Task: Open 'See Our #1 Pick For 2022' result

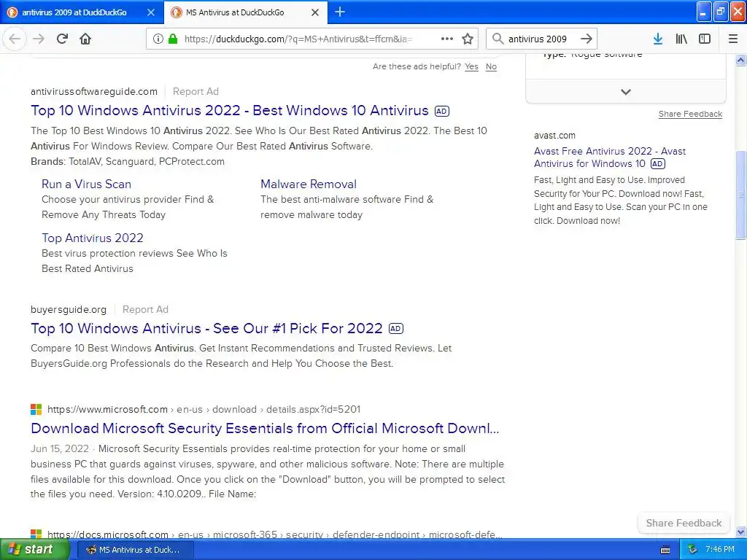Action: coord(206,329)
